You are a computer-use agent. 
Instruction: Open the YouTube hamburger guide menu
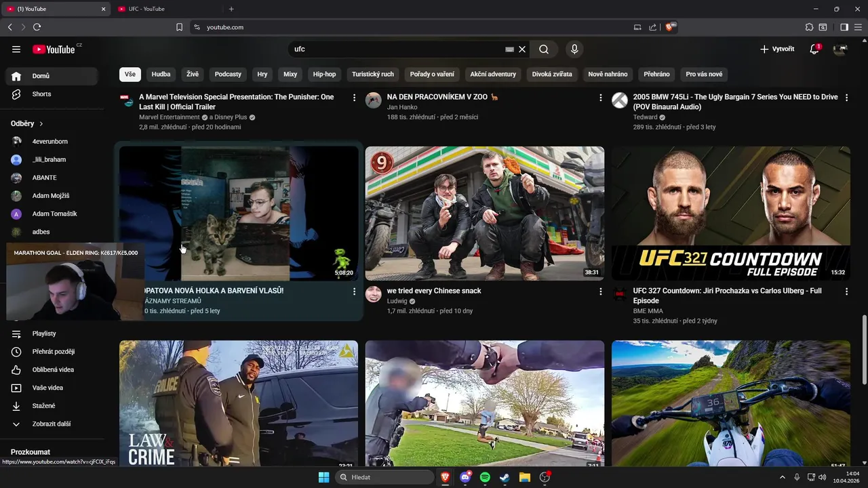16,49
